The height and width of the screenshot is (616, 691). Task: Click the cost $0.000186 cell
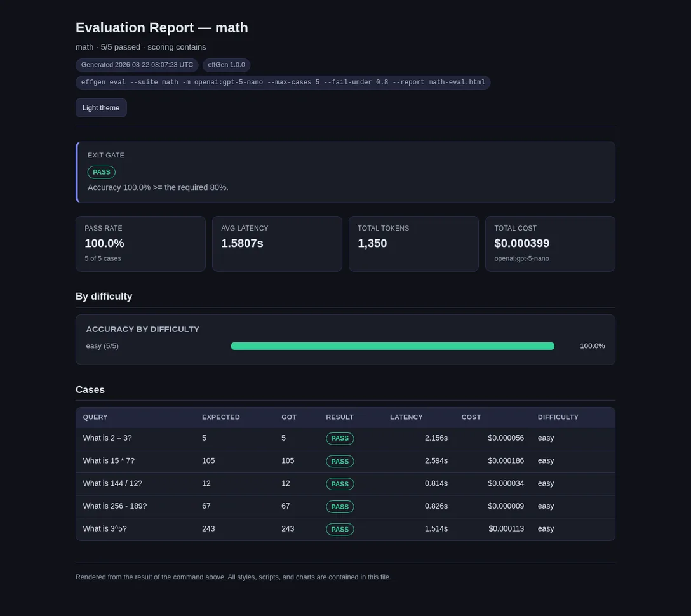pyautogui.click(x=506, y=460)
